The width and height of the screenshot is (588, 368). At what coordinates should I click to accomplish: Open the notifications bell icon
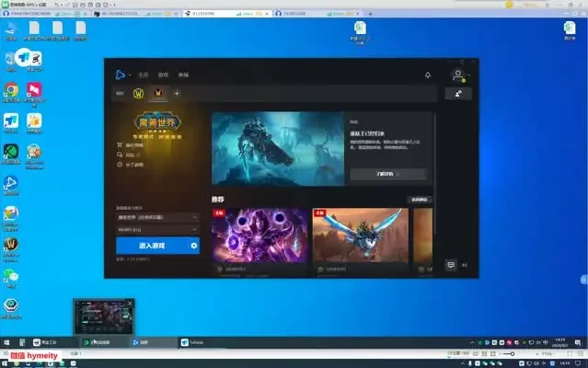(x=427, y=75)
